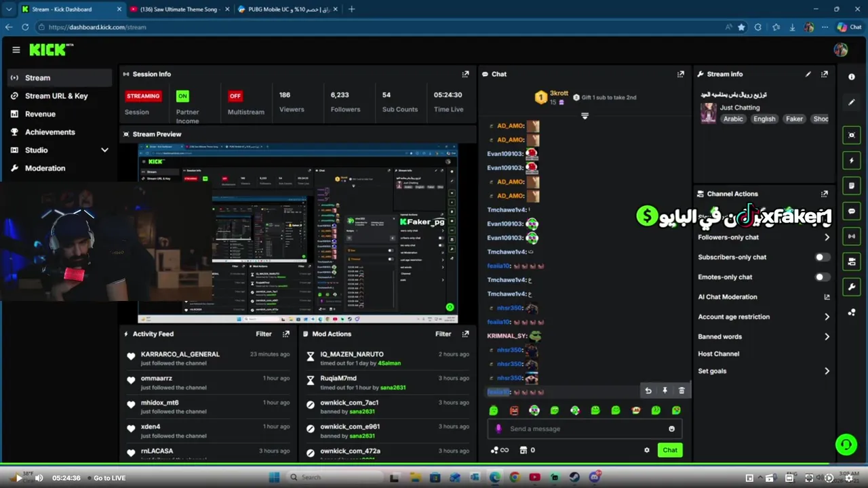Toggle the notes widget in right rail
This screenshot has height=488, width=868.
[852, 186]
